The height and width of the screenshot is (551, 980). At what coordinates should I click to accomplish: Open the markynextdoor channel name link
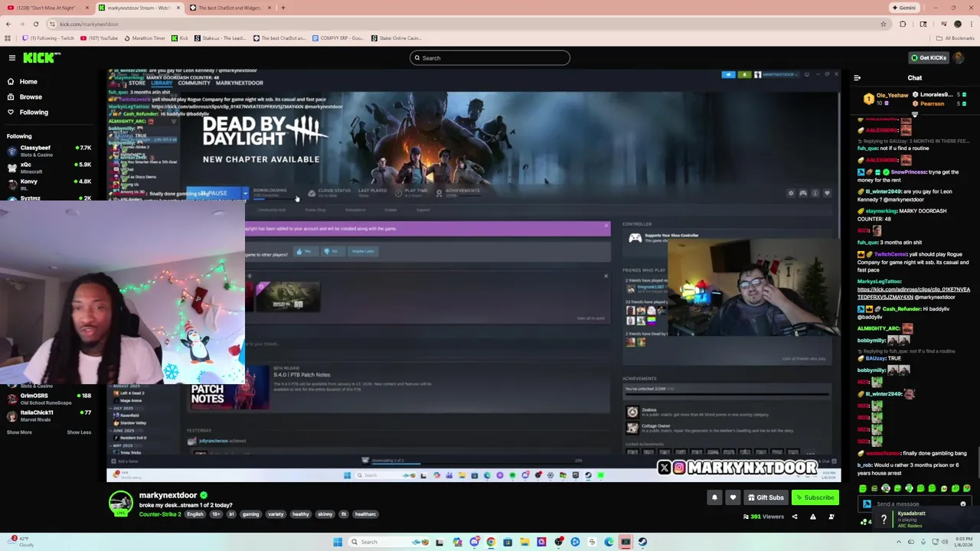[168, 495]
